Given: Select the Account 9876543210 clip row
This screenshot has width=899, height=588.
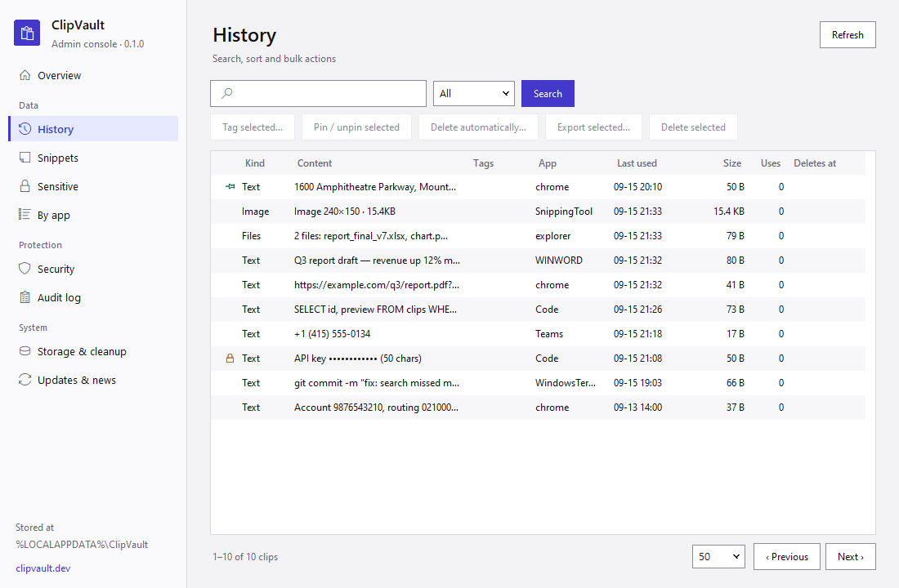Looking at the screenshot, I should [x=538, y=408].
